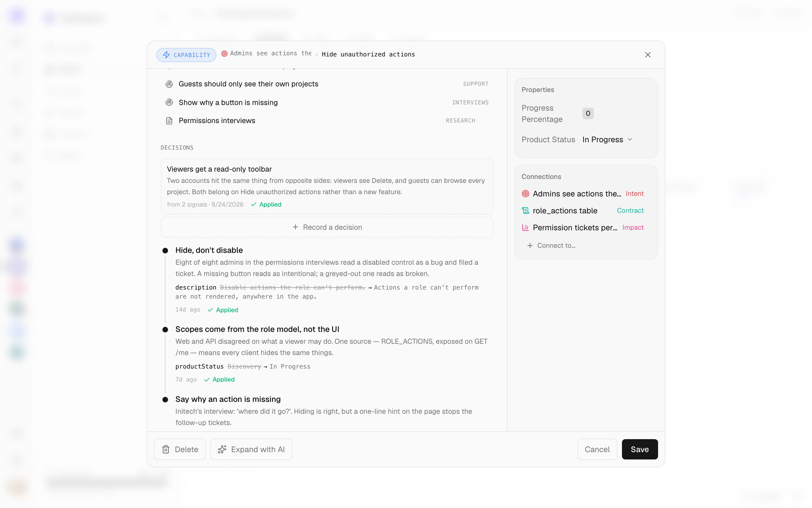
Task: Click the Connections panel header
Action: click(541, 177)
